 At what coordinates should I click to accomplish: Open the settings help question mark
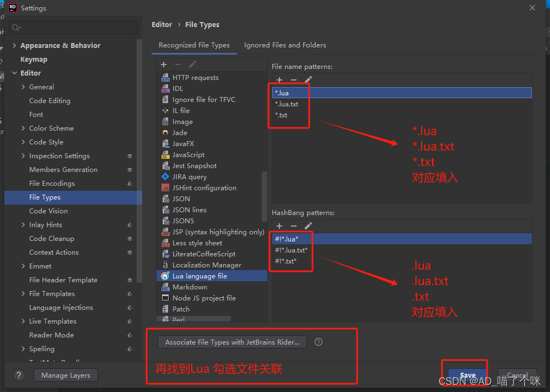[19, 375]
